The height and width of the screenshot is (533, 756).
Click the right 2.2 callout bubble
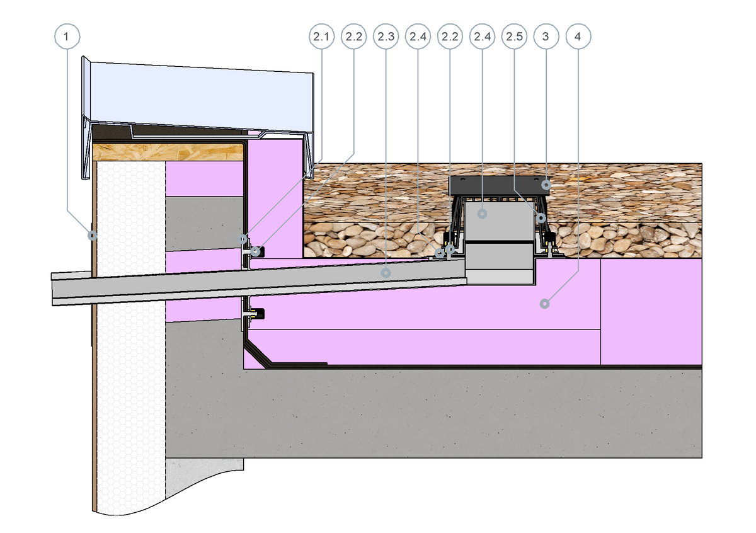[x=449, y=37]
